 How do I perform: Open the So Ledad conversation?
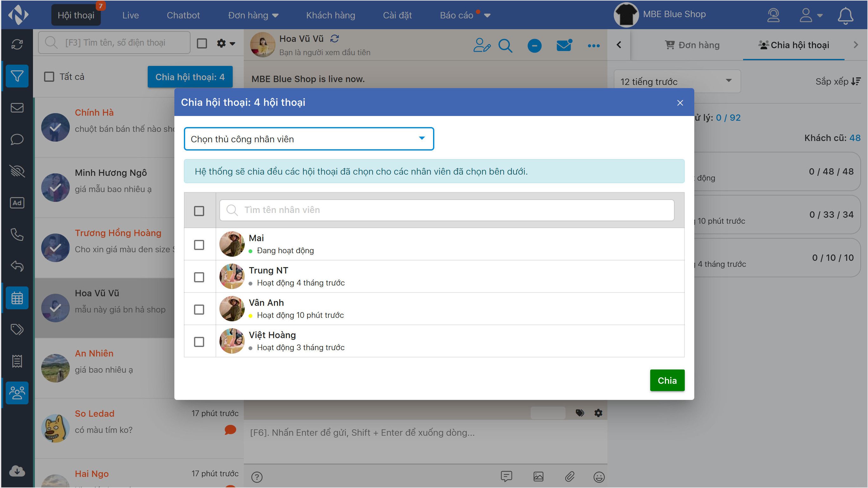(139, 428)
